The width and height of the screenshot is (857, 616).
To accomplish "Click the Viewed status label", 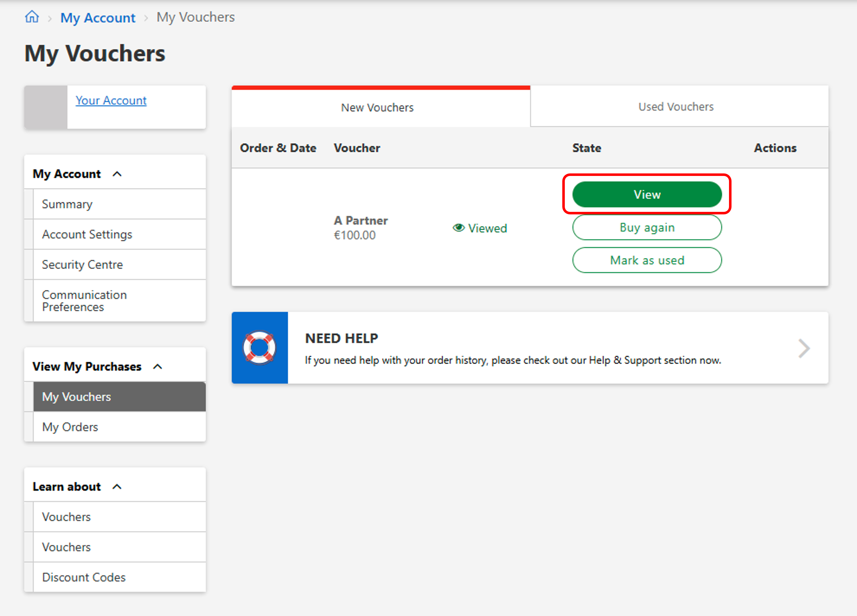I will [487, 228].
